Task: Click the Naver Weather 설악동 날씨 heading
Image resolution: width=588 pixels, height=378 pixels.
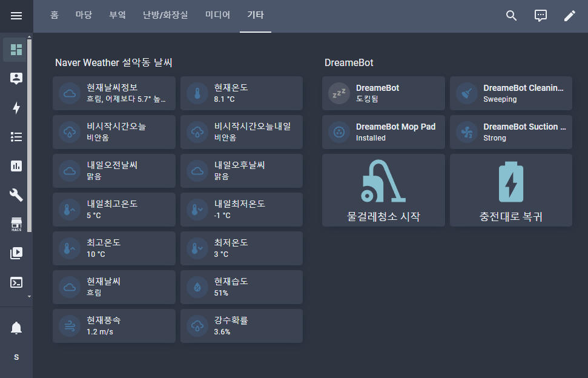Action: pyautogui.click(x=114, y=62)
